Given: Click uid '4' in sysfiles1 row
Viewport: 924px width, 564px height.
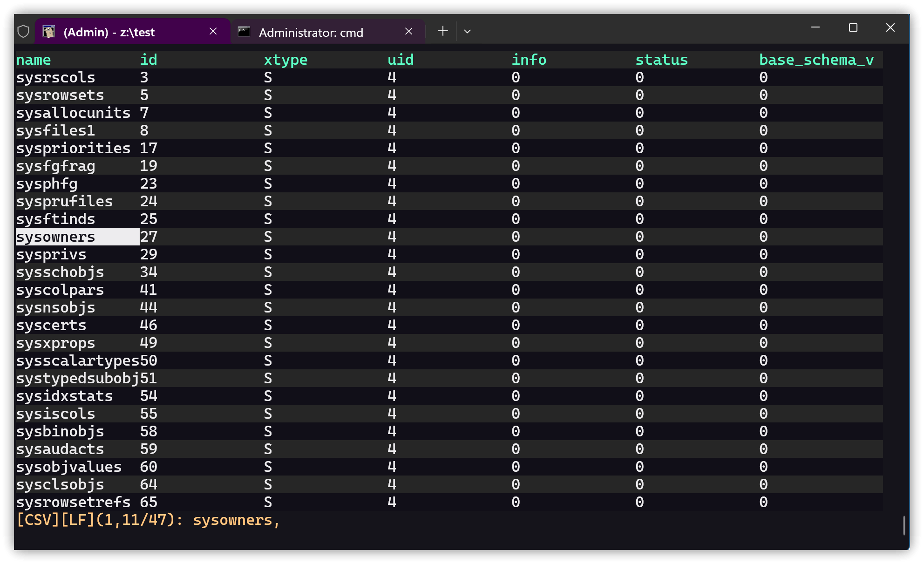Looking at the screenshot, I should click(392, 130).
